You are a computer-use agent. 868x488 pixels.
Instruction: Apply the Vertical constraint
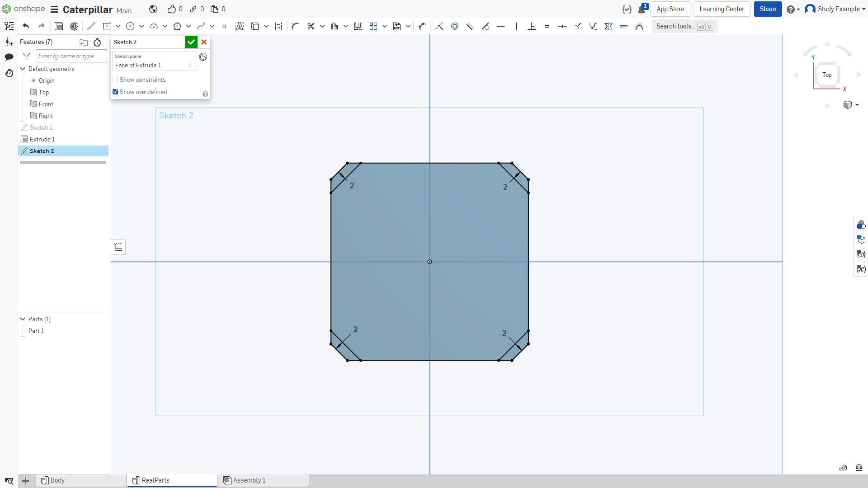pos(516,26)
